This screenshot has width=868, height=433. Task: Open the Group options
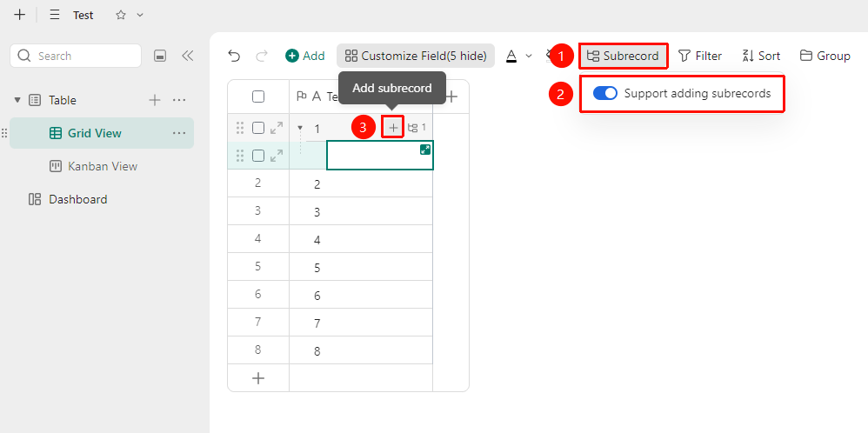825,56
